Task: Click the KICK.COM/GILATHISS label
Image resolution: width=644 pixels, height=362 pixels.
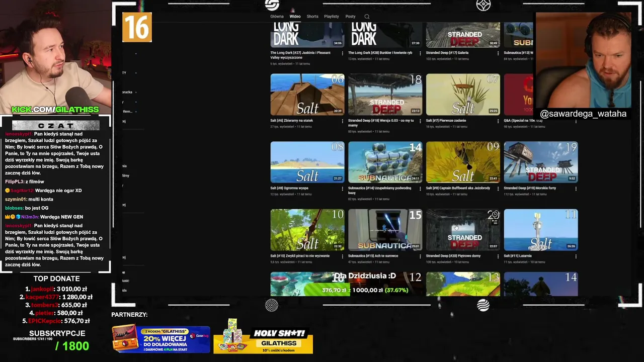Action: pyautogui.click(x=55, y=110)
